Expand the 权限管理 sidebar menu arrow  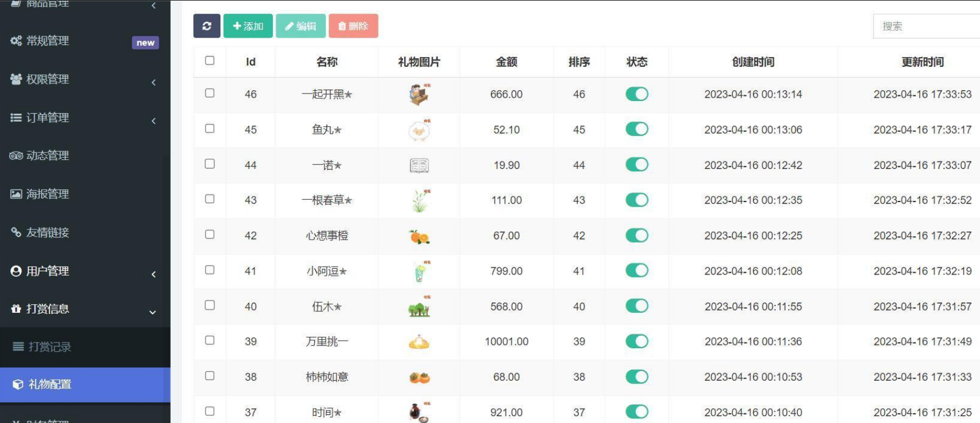(154, 83)
